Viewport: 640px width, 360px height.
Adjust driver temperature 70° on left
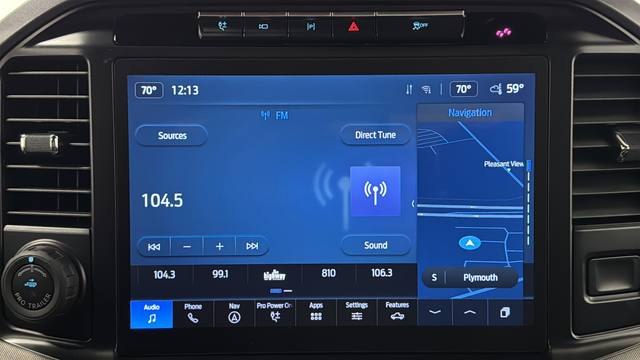coord(149,90)
